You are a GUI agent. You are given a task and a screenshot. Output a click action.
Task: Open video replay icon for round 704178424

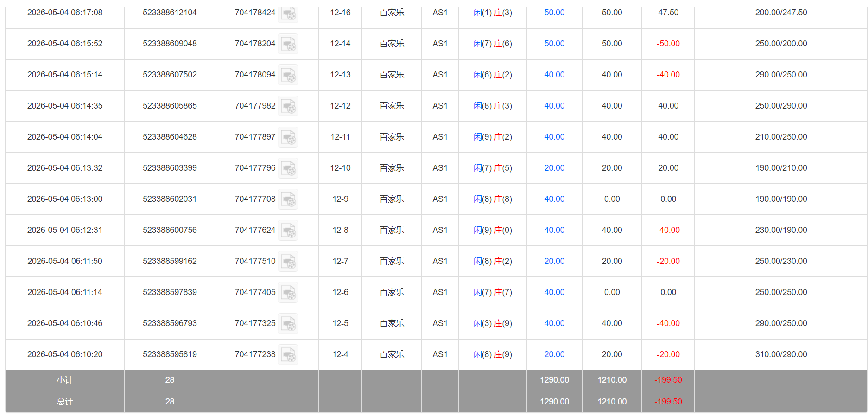[x=288, y=13]
